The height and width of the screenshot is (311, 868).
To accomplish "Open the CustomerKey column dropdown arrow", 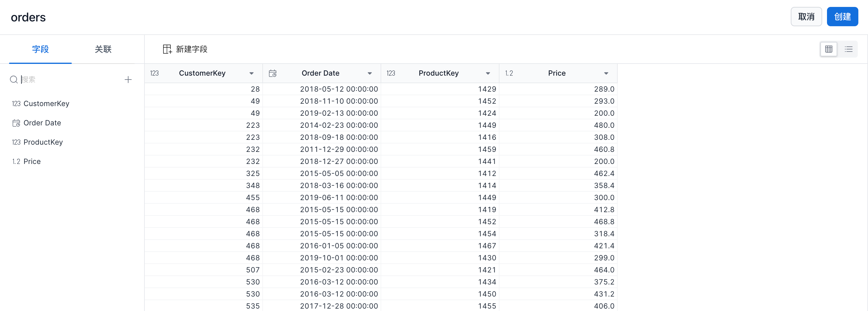I will coord(251,73).
